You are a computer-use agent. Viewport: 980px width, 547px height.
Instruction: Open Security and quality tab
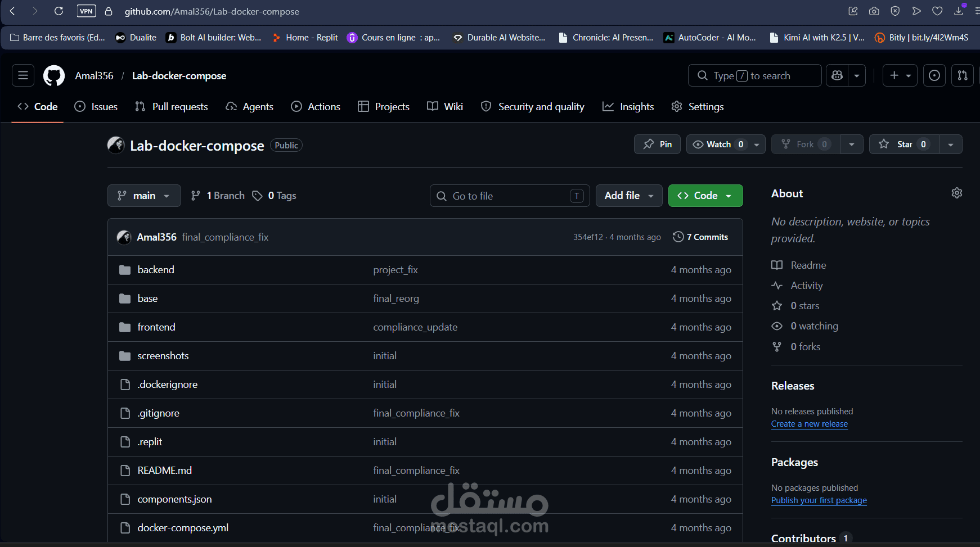[533, 107]
